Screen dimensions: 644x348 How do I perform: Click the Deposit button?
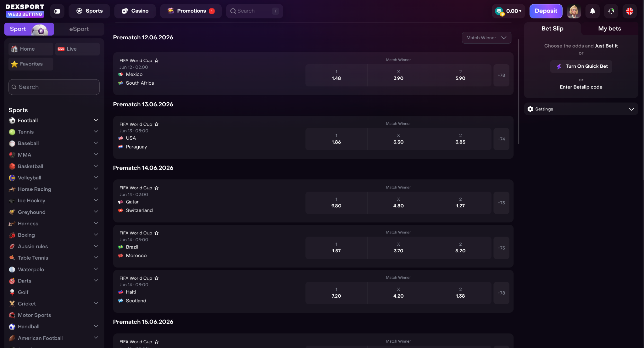click(x=546, y=11)
